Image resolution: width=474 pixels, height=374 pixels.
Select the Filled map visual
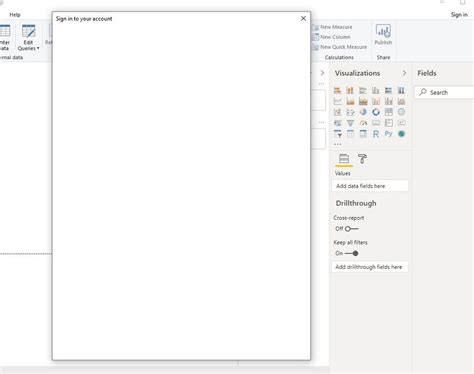click(x=337, y=123)
